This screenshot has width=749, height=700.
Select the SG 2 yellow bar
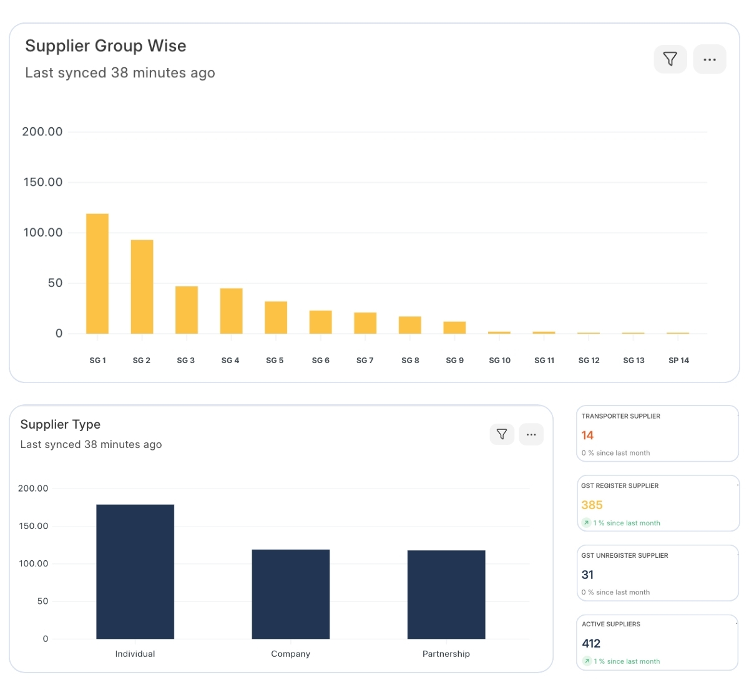click(142, 286)
